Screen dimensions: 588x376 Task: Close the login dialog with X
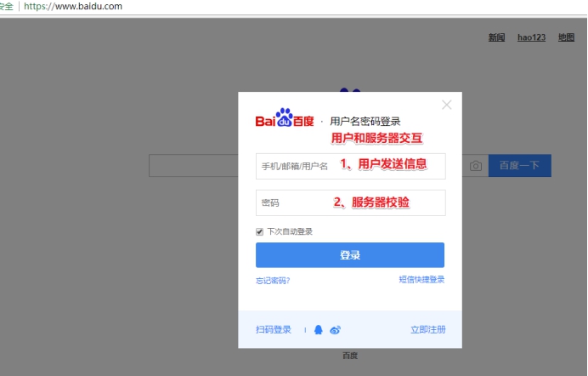tap(447, 105)
